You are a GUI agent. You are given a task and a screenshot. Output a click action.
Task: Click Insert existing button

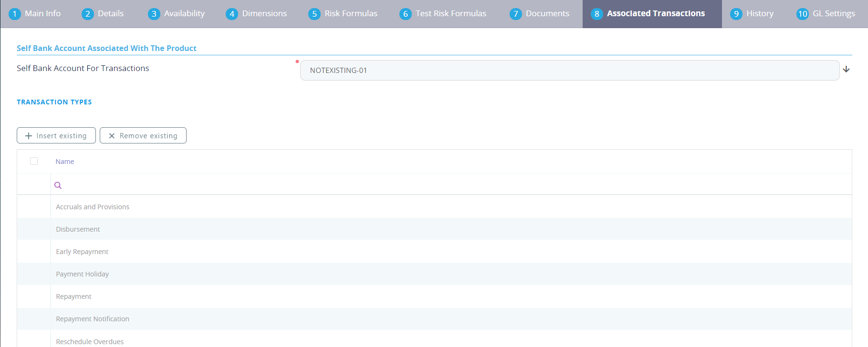56,136
